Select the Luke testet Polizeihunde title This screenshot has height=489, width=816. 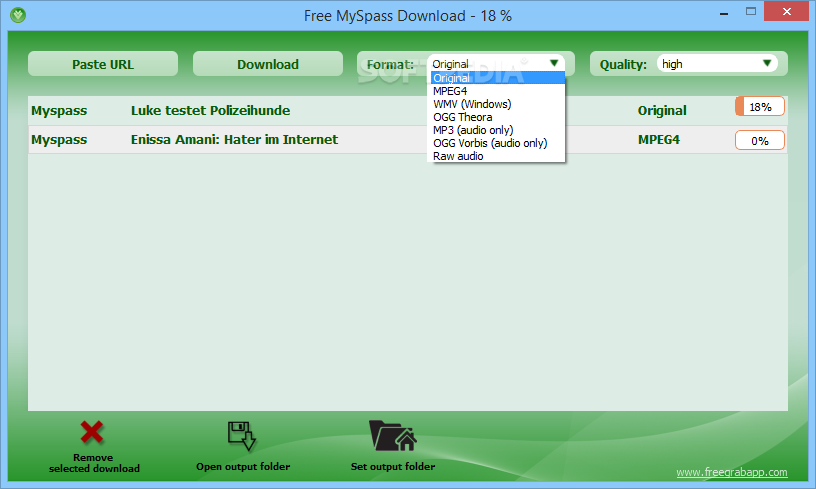(x=210, y=110)
